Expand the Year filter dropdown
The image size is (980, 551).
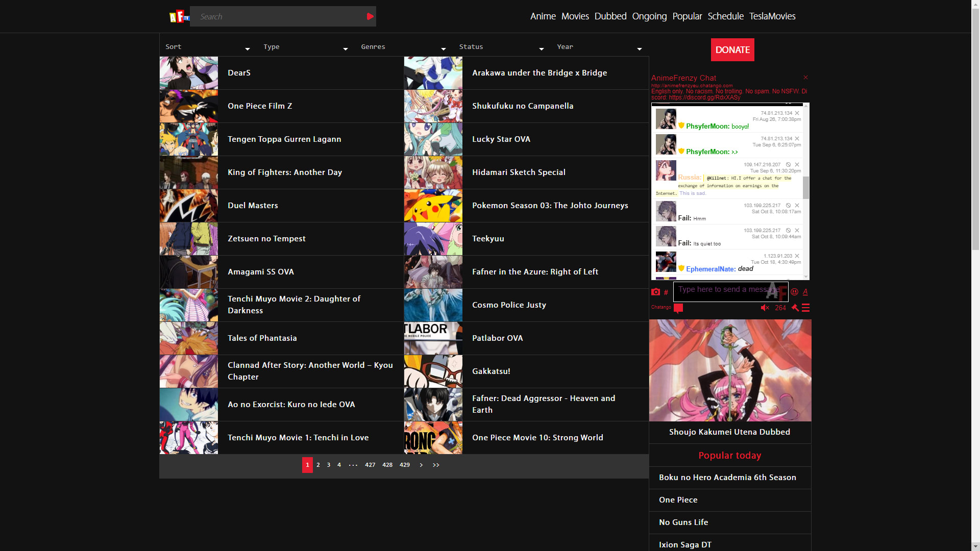pos(600,46)
